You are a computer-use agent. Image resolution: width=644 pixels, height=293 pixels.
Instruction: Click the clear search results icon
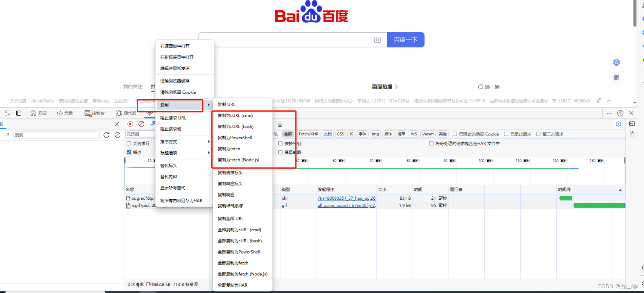coord(117,135)
